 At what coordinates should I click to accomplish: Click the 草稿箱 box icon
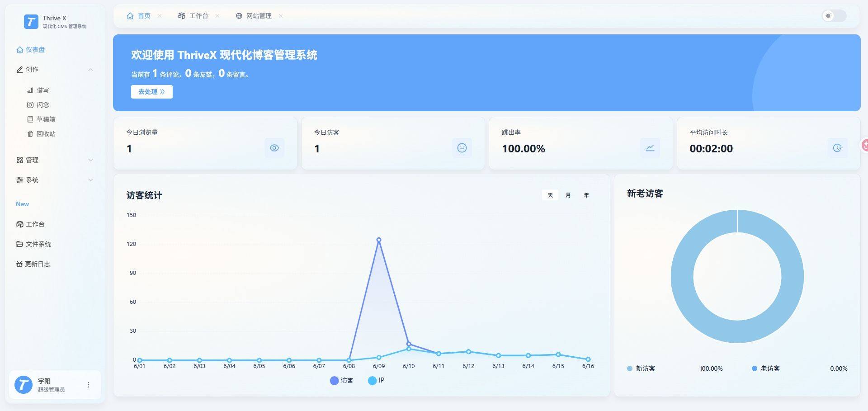[x=30, y=119]
